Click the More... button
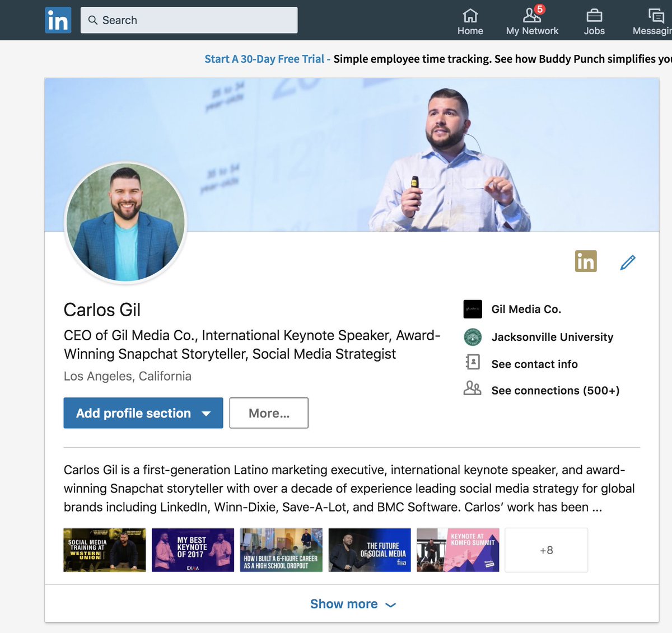Viewport: 672px width, 633px height. coord(269,413)
